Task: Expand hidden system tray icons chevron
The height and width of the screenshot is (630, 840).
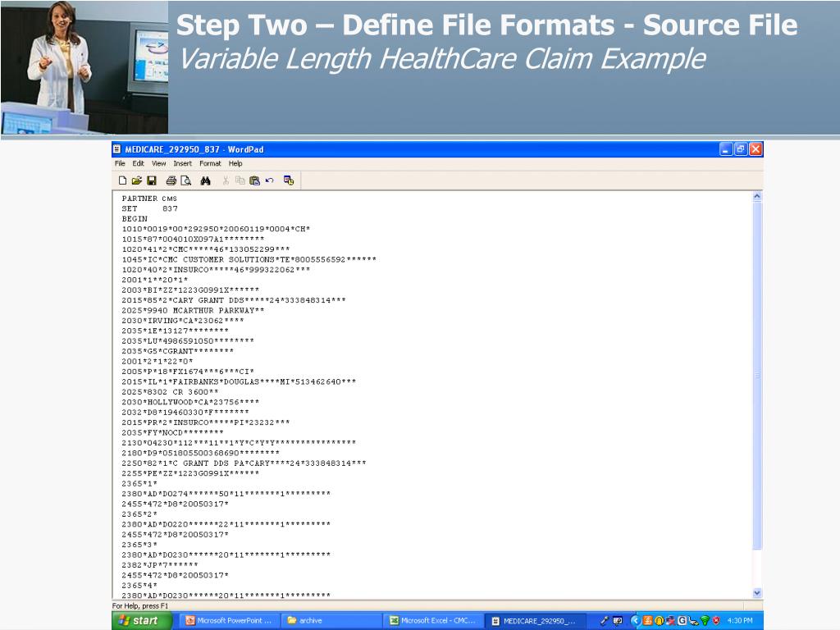Action: tap(635, 620)
